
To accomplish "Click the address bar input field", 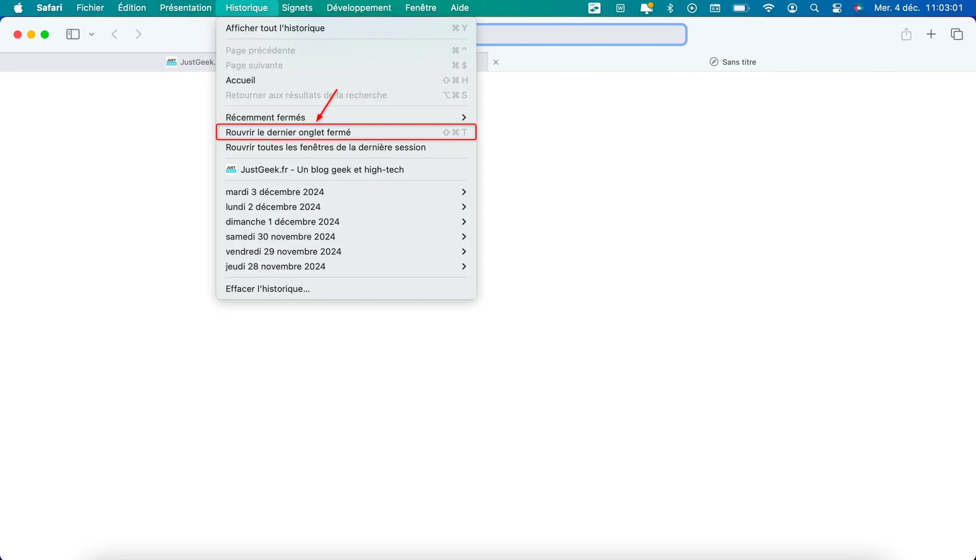I will (581, 34).
